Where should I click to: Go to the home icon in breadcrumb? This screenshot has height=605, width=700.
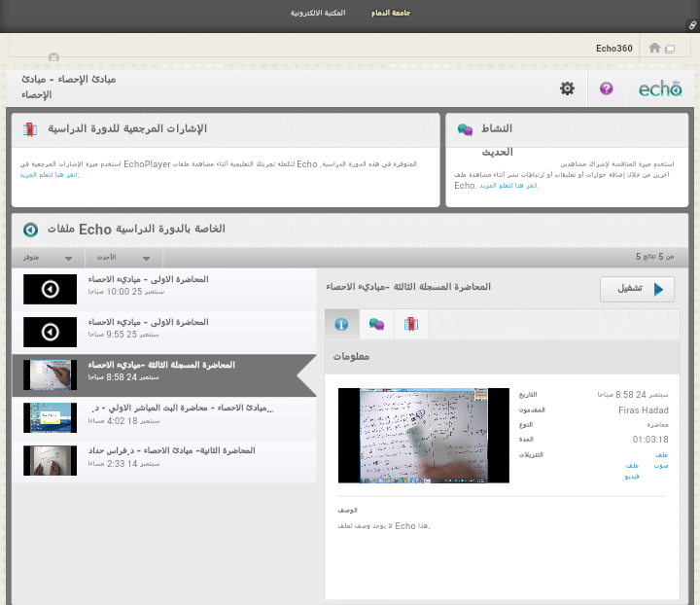coord(654,48)
